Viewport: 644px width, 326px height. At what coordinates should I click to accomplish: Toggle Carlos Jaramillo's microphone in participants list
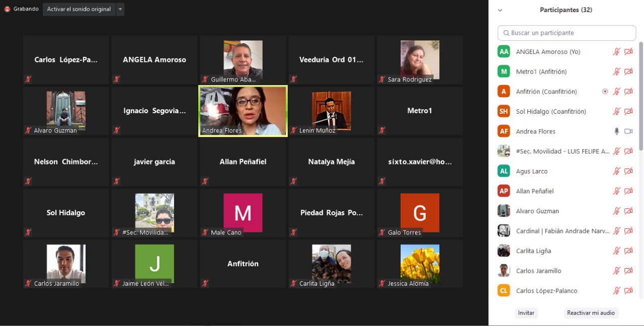[616, 271]
